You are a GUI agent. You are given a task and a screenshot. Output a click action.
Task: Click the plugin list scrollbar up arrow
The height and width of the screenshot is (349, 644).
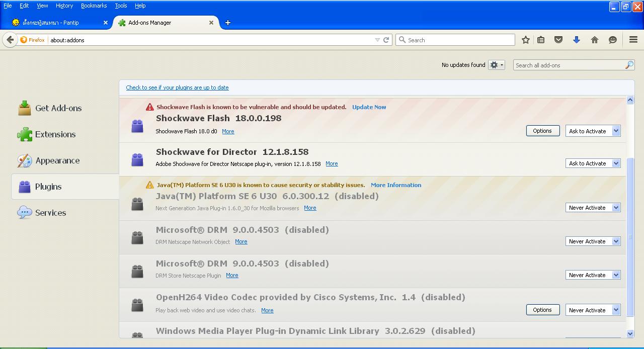click(x=630, y=100)
